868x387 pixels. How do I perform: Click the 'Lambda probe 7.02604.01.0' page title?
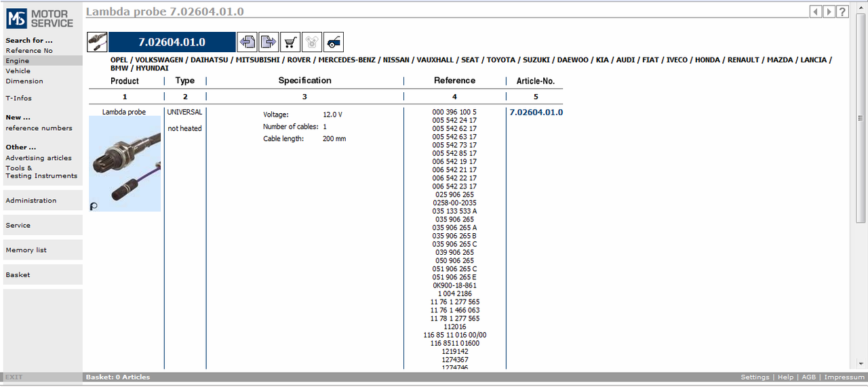(x=165, y=12)
